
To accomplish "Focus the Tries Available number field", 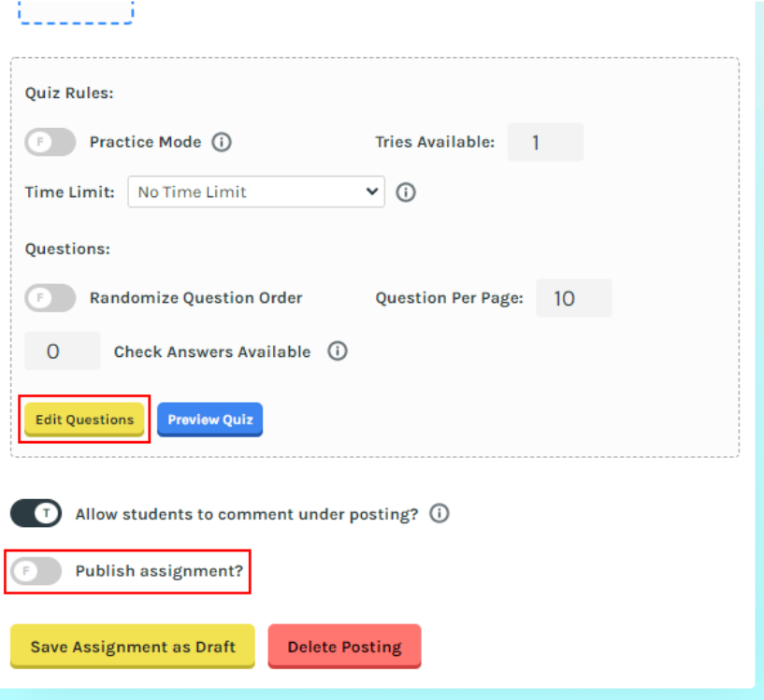I will (x=545, y=142).
